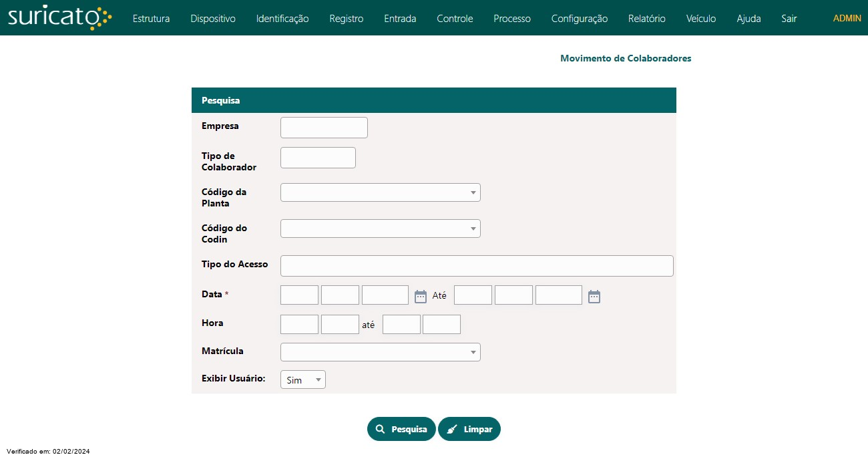Click the Suricato logo
Image resolution: width=868 pixels, height=461 pixels.
[x=59, y=18]
